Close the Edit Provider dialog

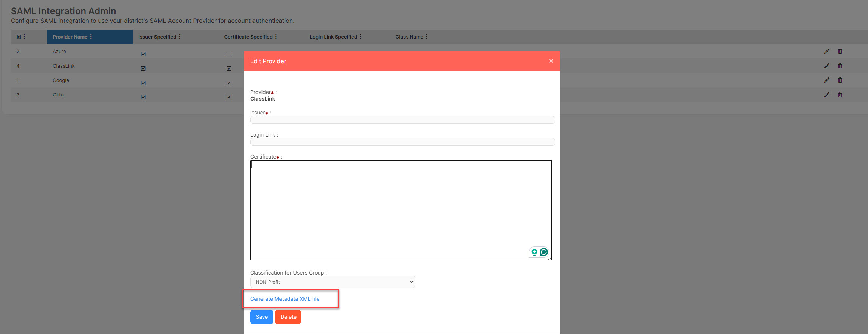point(551,61)
